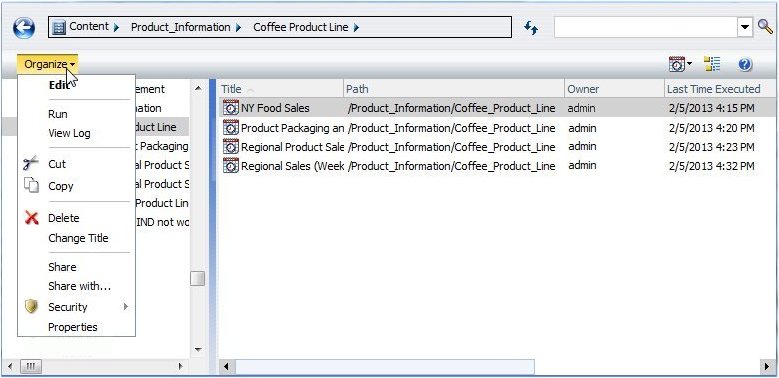Image resolution: width=779 pixels, height=378 pixels.
Task: Click the magnifying glass search icon
Action: click(x=765, y=27)
